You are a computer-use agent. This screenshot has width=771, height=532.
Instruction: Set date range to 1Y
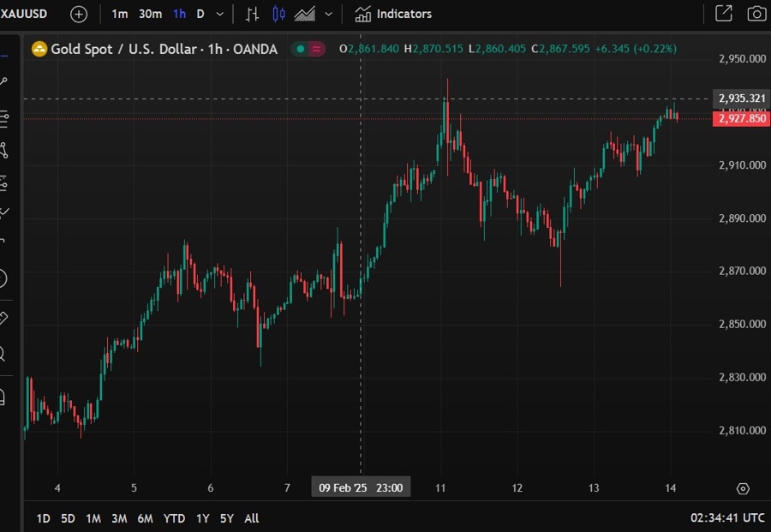(x=202, y=518)
